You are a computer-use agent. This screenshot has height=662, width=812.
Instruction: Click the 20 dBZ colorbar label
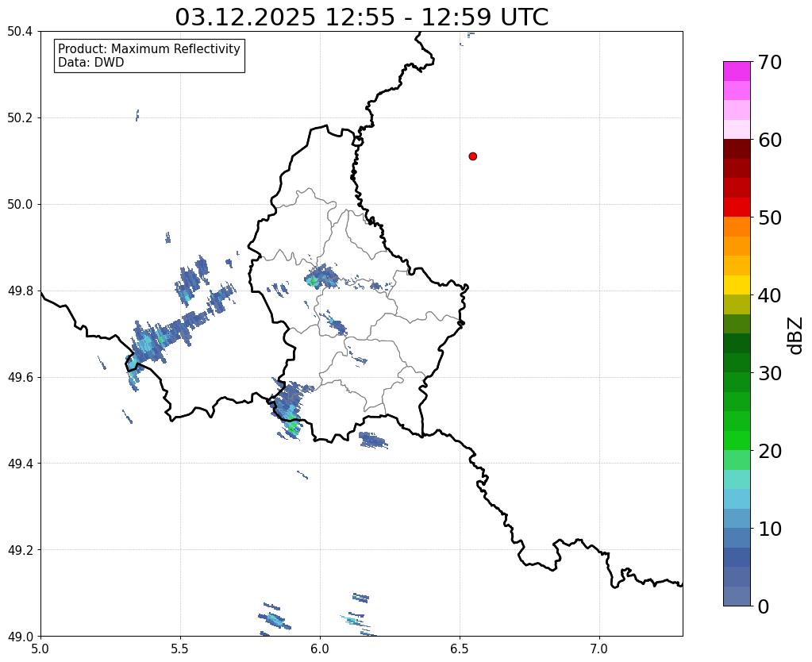click(x=770, y=451)
